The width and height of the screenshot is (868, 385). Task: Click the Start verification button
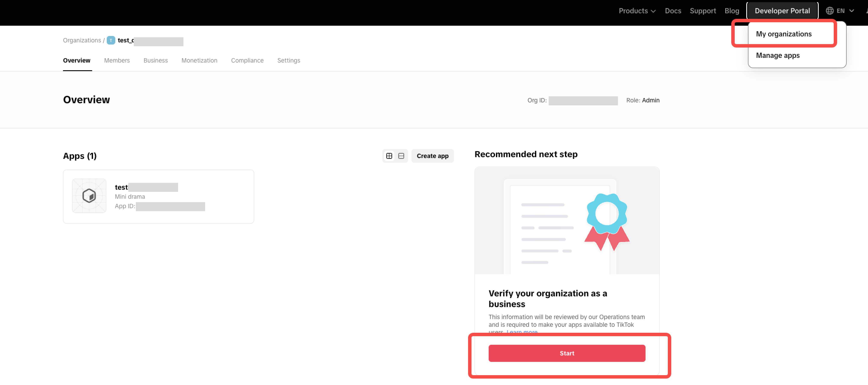point(567,353)
